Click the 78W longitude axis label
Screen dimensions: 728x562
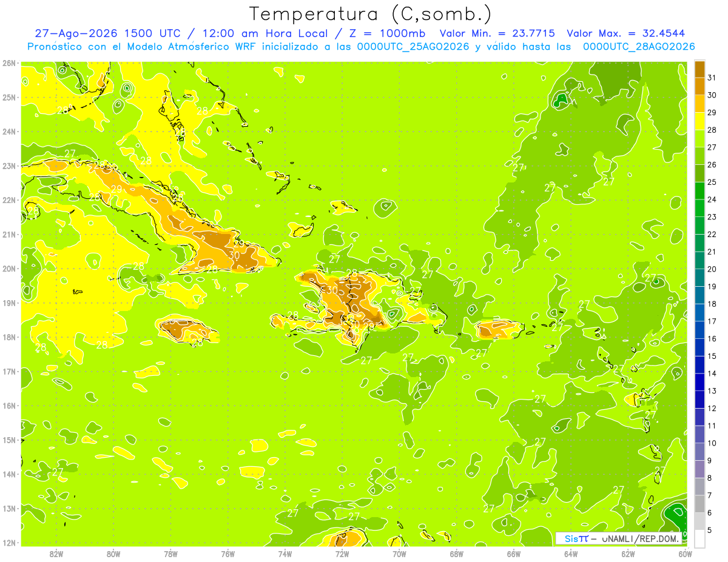click(170, 554)
